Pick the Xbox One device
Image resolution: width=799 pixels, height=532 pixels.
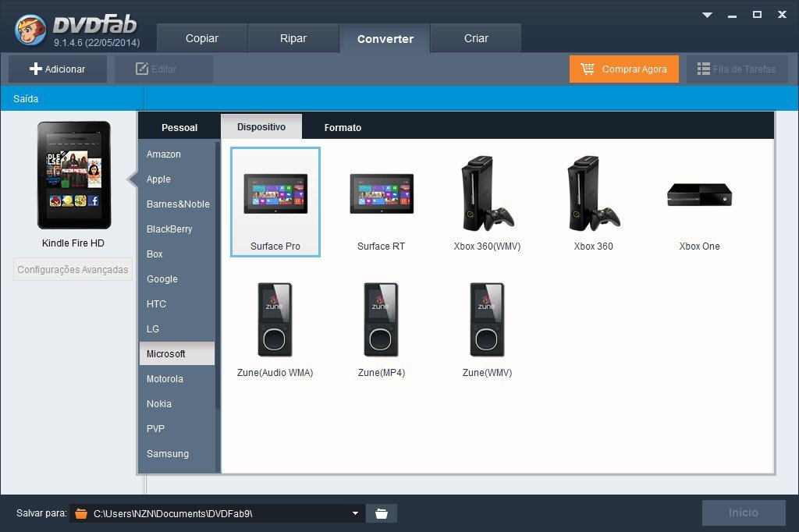[x=699, y=202]
